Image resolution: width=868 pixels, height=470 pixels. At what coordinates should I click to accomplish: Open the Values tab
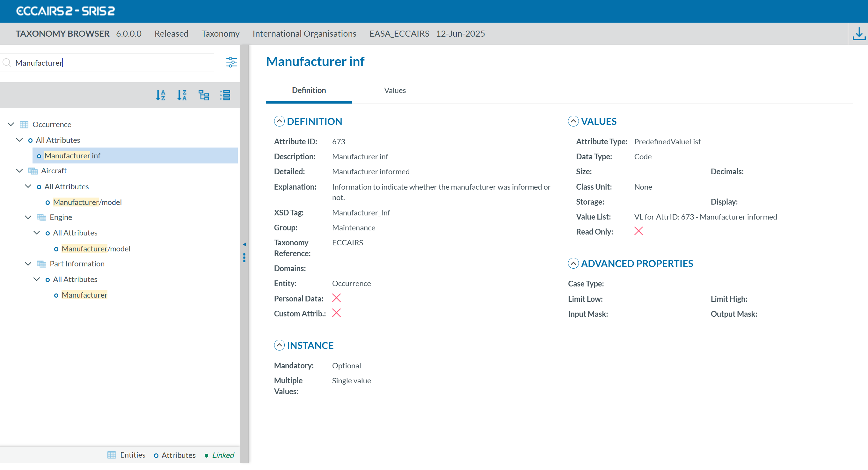coord(395,90)
